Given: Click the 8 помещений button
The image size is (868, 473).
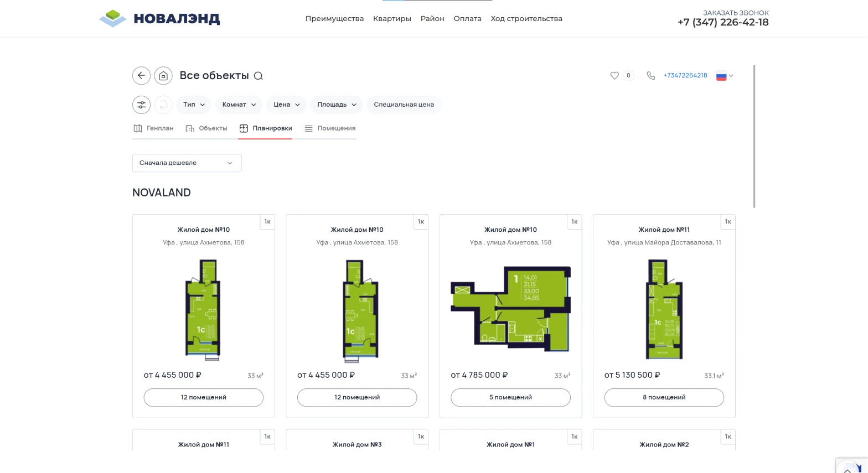Looking at the screenshot, I should pos(664,397).
